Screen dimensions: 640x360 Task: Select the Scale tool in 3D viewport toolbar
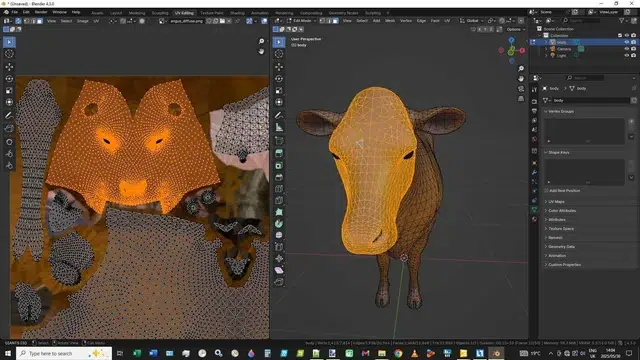coord(279,90)
